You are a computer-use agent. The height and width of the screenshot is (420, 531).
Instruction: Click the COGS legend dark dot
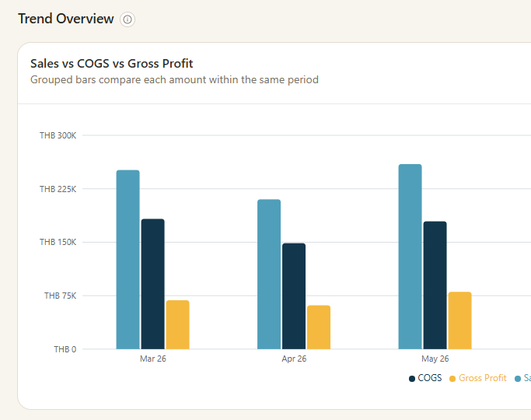(x=412, y=379)
